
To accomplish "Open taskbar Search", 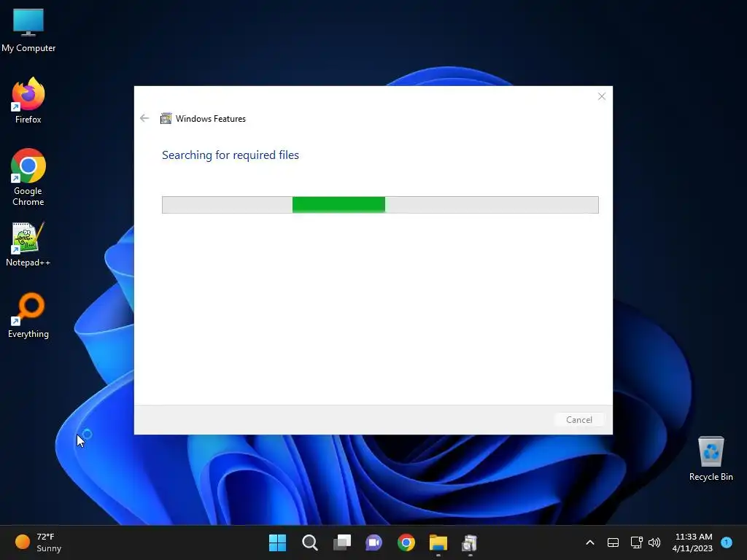I will [x=309, y=542].
